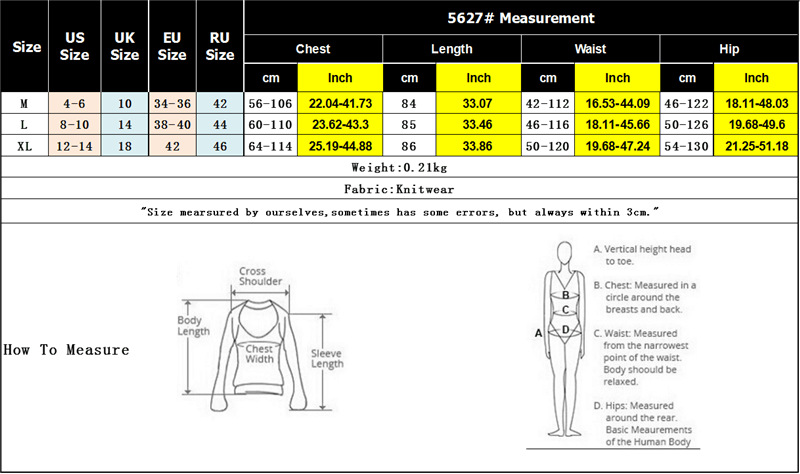This screenshot has height=474, width=800.
Task: Click the 'Weight:0.21kg' row
Action: (399, 167)
